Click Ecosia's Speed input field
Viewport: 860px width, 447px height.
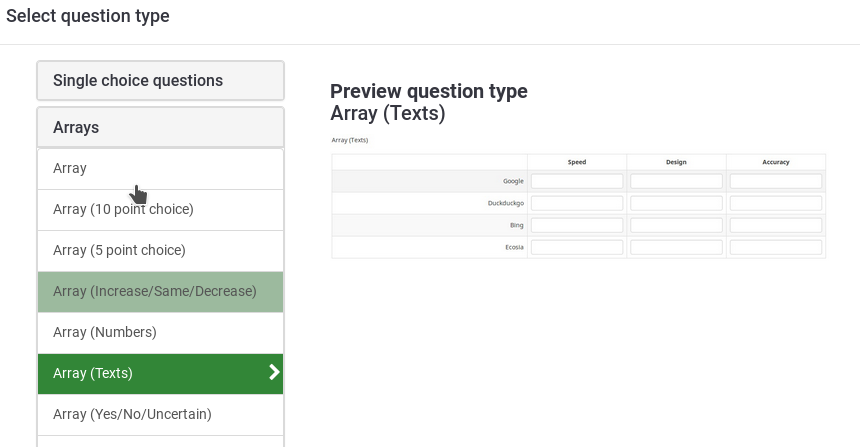pos(577,247)
